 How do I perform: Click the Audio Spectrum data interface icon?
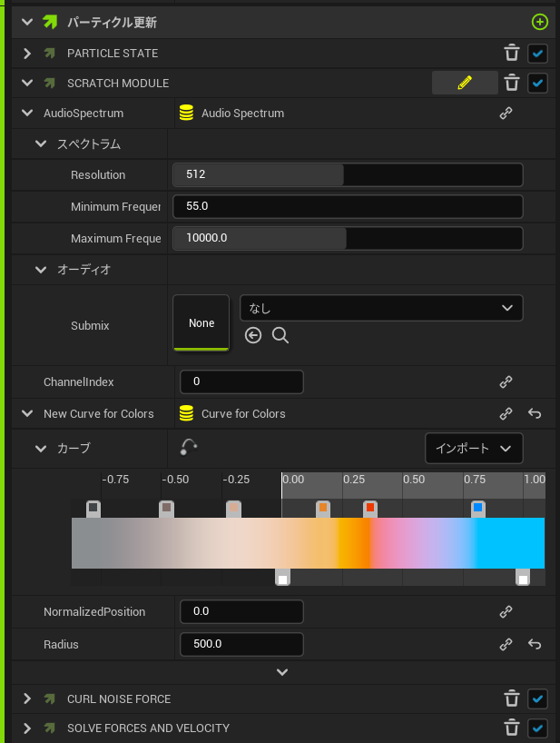186,113
